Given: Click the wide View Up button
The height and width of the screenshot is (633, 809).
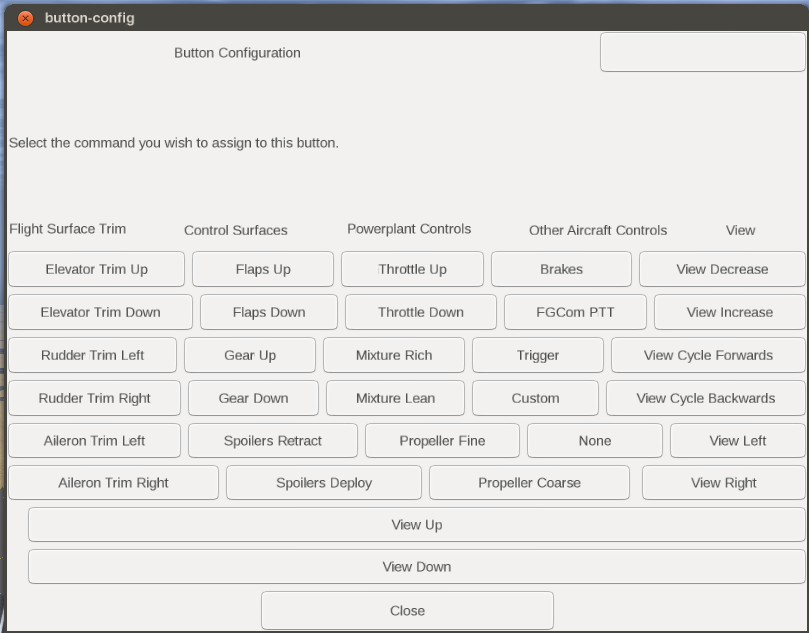Looking at the screenshot, I should click(x=417, y=525).
